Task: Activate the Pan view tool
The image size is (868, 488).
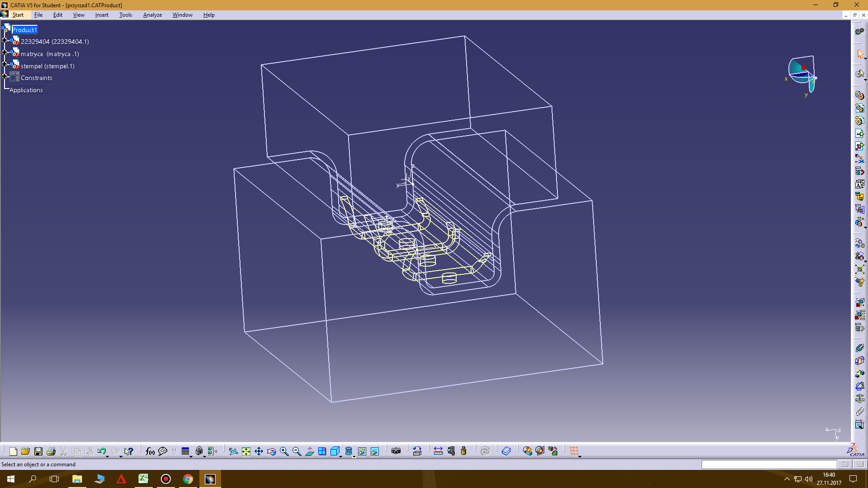Action: click(259, 451)
